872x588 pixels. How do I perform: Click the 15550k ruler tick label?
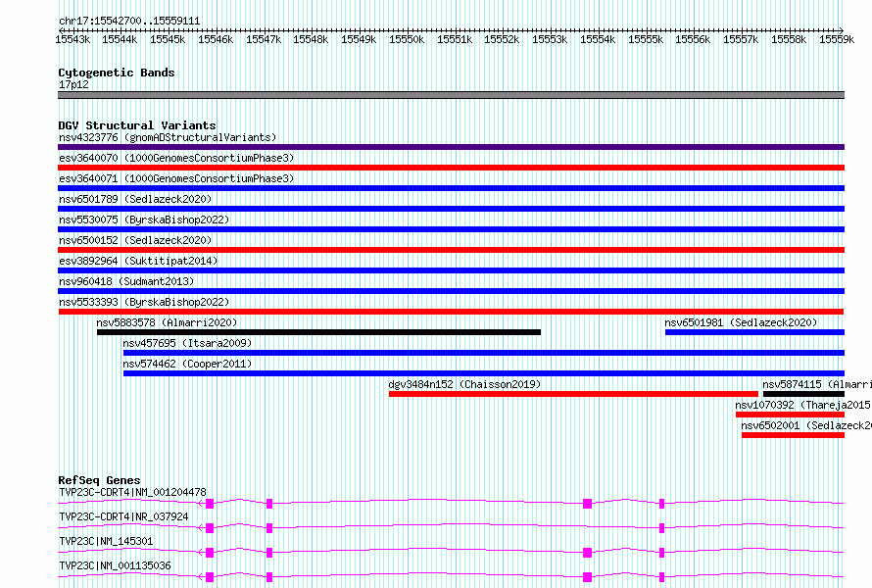tap(407, 39)
